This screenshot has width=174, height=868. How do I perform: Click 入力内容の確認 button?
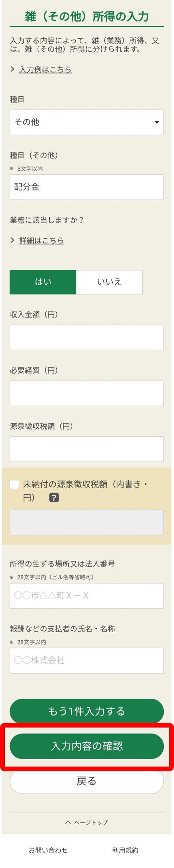point(87,746)
